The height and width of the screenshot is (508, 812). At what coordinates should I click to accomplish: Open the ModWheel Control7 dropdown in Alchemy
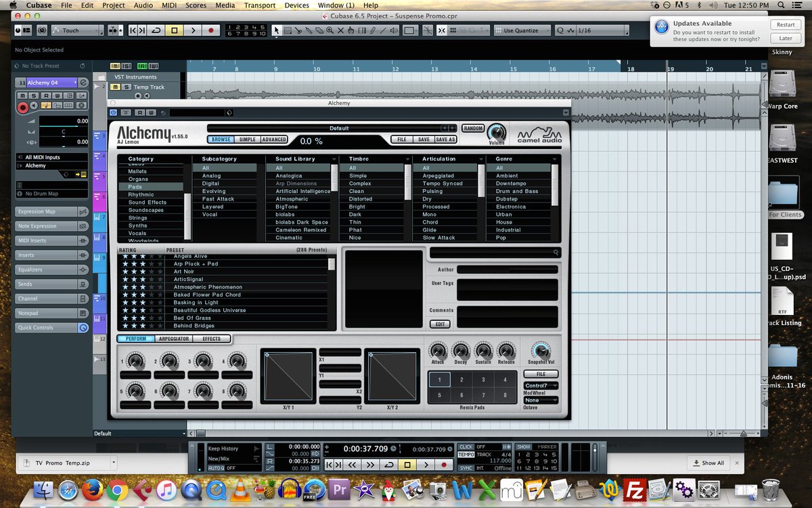(540, 385)
